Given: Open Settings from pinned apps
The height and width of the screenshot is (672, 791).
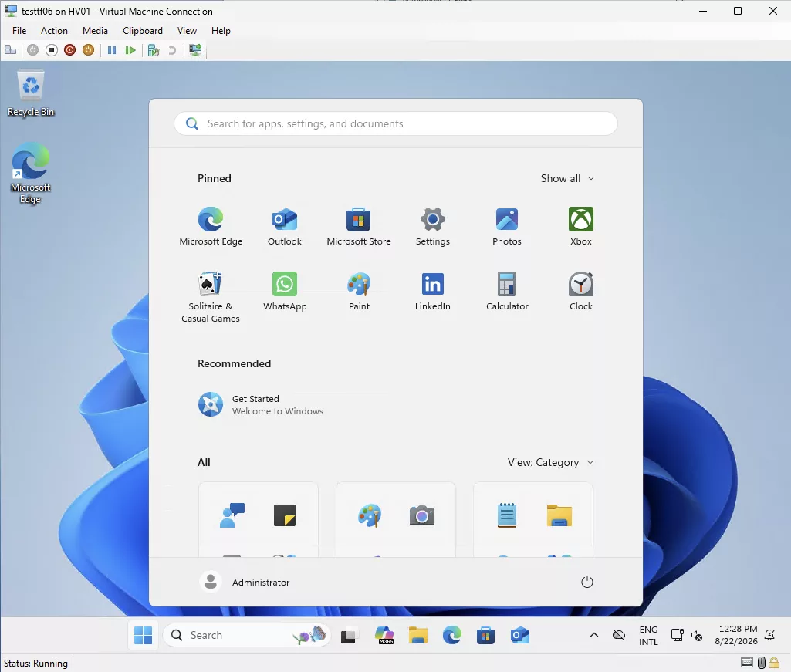Looking at the screenshot, I should coord(433,227).
